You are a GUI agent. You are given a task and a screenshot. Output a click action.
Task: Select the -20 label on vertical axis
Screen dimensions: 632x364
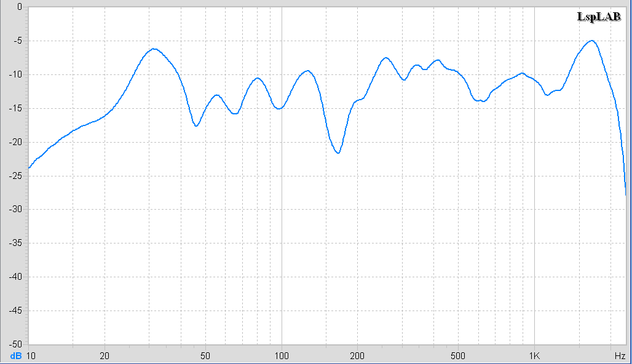tap(15, 142)
